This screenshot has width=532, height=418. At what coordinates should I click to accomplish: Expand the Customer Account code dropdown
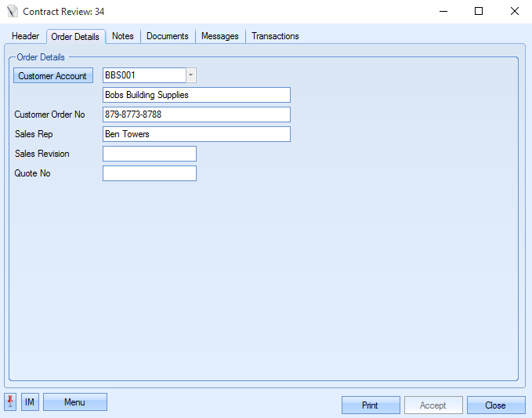pyautogui.click(x=190, y=75)
